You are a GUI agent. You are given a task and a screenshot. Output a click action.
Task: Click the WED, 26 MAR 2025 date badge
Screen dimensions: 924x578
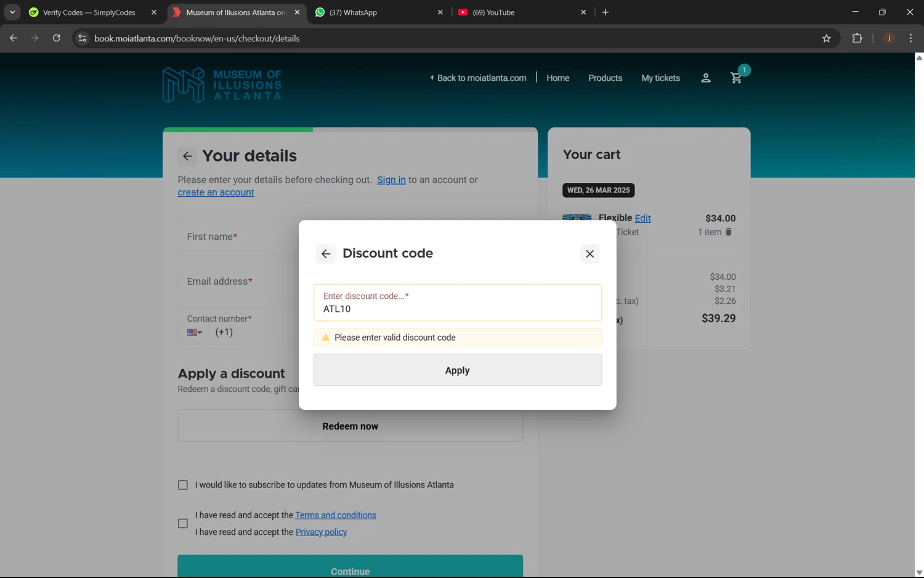pos(599,190)
